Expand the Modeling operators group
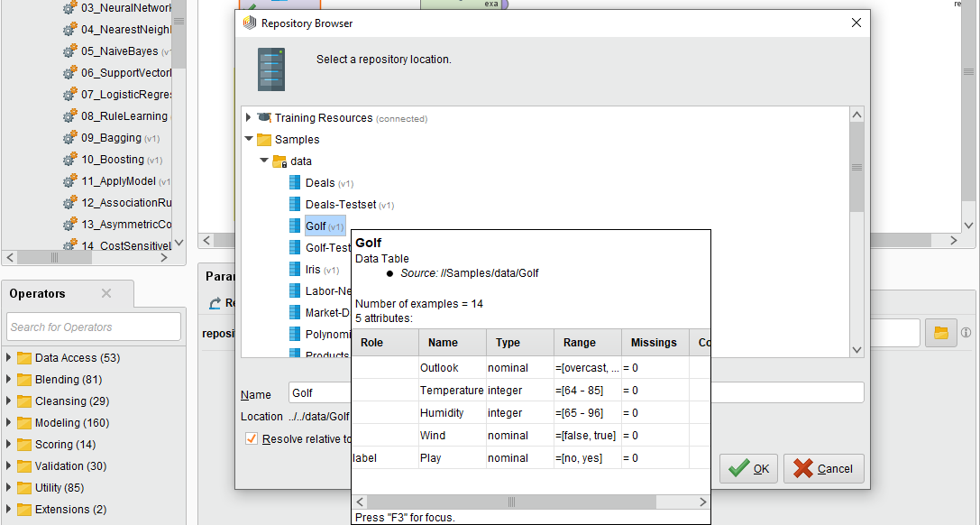The image size is (980, 525). [9, 423]
